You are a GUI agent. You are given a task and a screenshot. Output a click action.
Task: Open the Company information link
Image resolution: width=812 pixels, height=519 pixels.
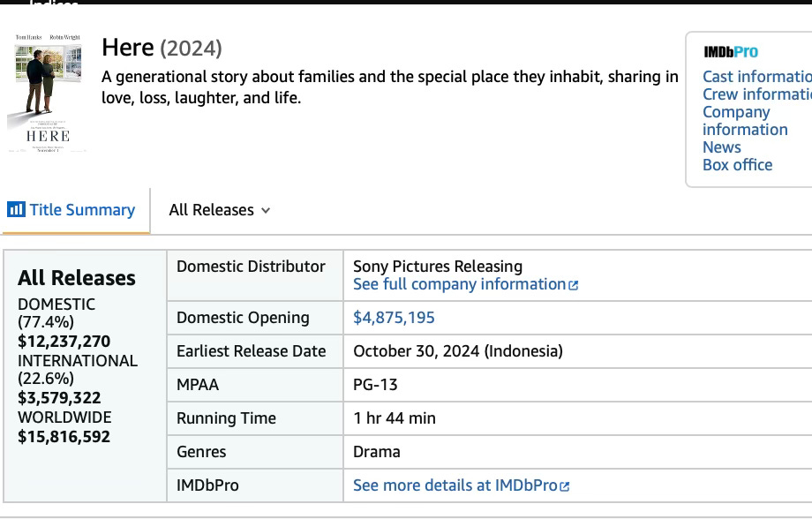coord(745,121)
